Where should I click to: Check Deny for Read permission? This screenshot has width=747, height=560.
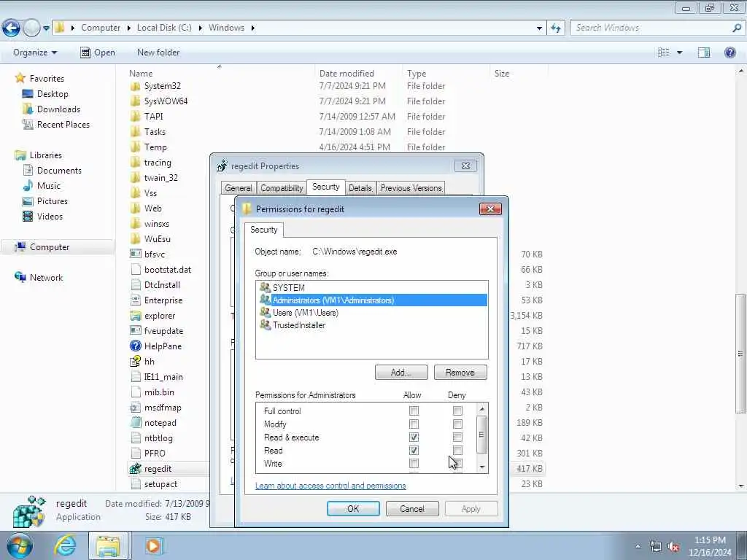[457, 451]
